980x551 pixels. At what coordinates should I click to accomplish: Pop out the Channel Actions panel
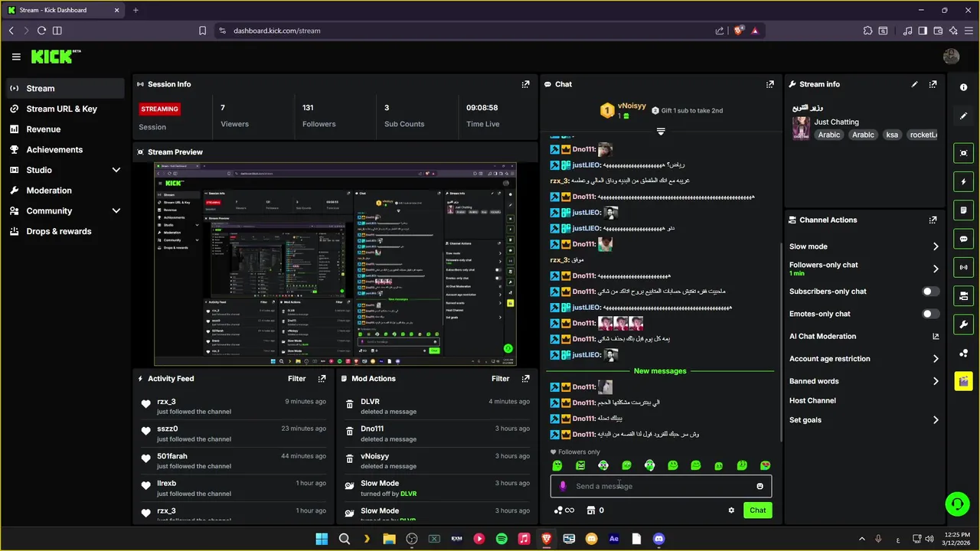tap(933, 220)
